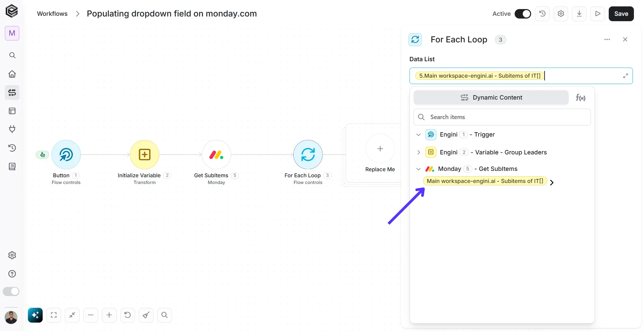
Task: Click the clean-up brush canvas button
Action: pos(146,315)
